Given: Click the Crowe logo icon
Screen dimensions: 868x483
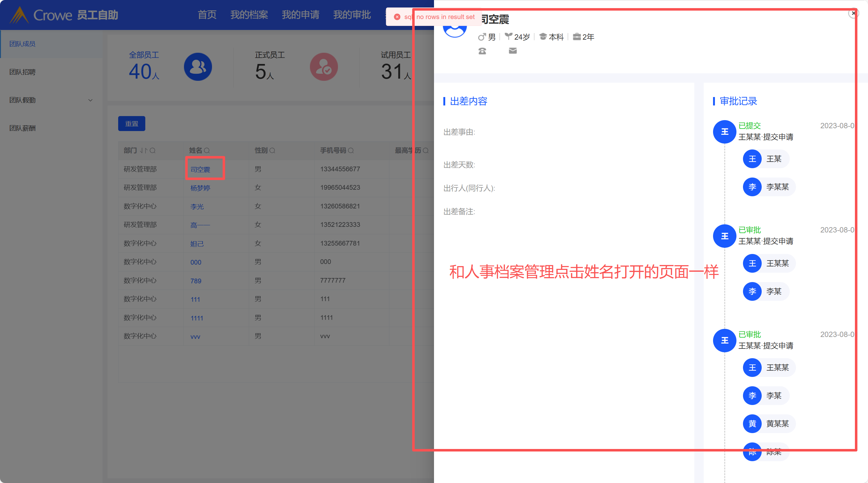Looking at the screenshot, I should (x=19, y=15).
